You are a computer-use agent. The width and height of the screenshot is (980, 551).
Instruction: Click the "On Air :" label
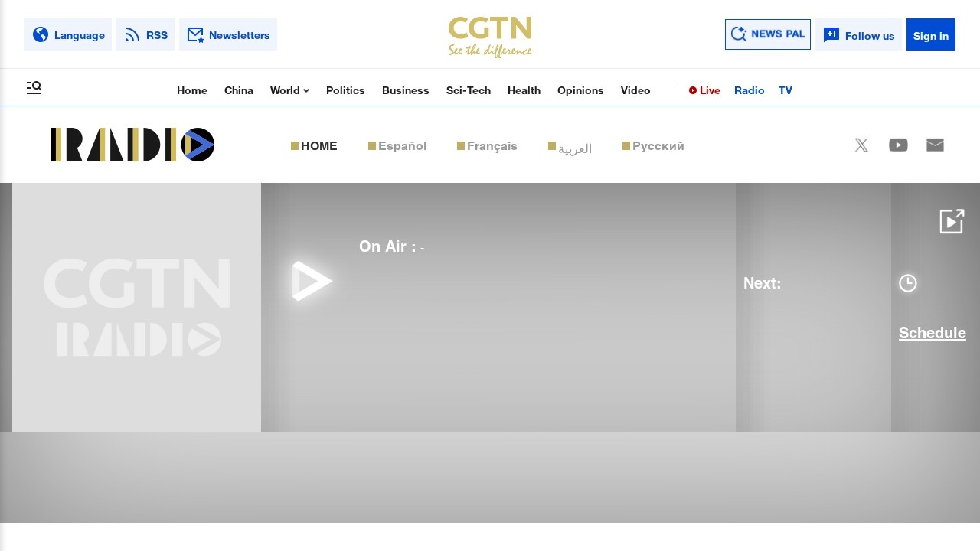tap(387, 246)
